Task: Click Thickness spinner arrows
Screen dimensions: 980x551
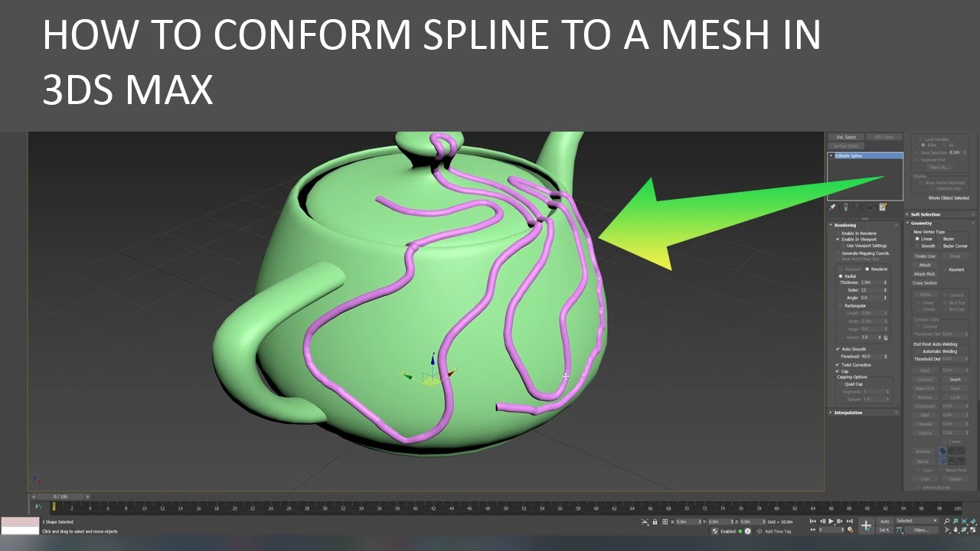Action: pyautogui.click(x=885, y=282)
